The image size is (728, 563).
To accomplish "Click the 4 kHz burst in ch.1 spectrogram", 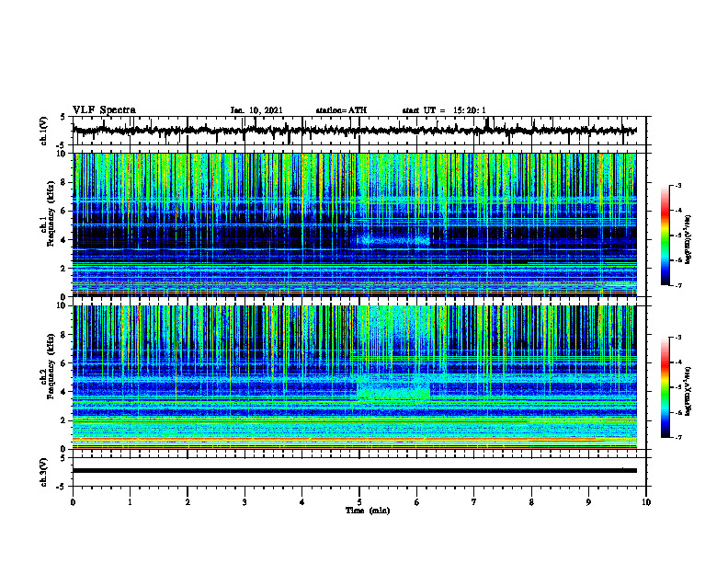I will tap(393, 241).
